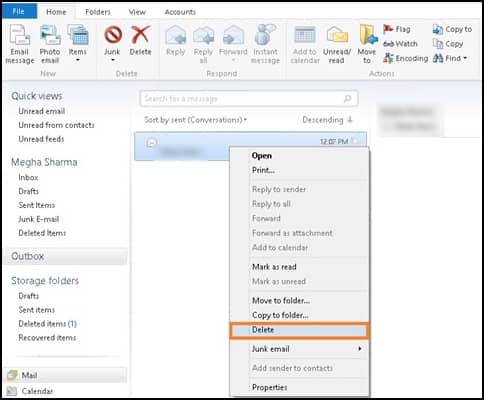Switch to the Mail pane
Viewport: 484px width, 400px height.
coord(66,375)
